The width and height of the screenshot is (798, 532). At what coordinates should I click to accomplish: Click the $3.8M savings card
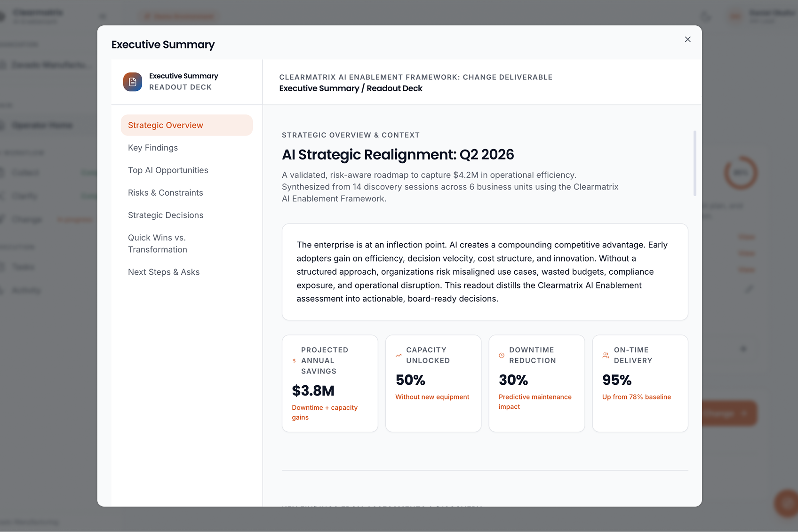(330, 383)
